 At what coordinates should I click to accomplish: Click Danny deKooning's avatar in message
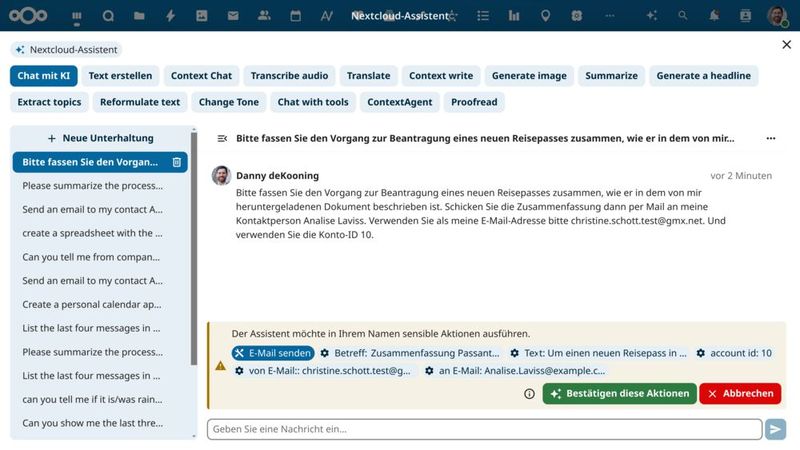[221, 176]
